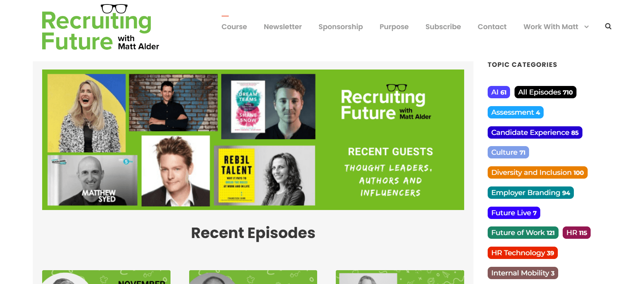Click Diversity and Inclusion 100 tag

pyautogui.click(x=537, y=173)
